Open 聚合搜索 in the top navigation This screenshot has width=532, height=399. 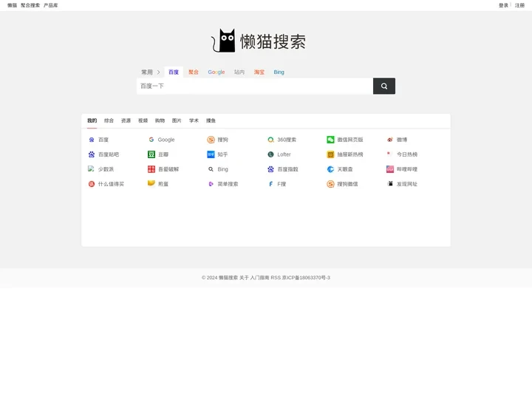pyautogui.click(x=30, y=5)
